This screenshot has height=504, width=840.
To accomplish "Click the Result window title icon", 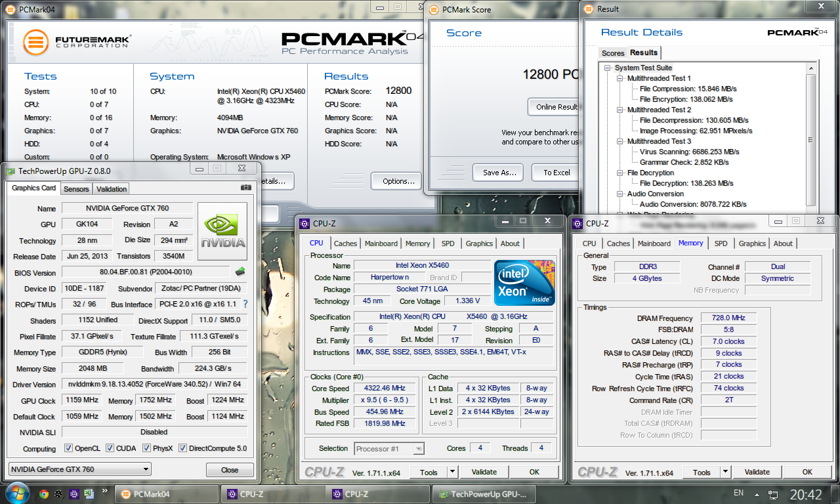I will click(588, 9).
